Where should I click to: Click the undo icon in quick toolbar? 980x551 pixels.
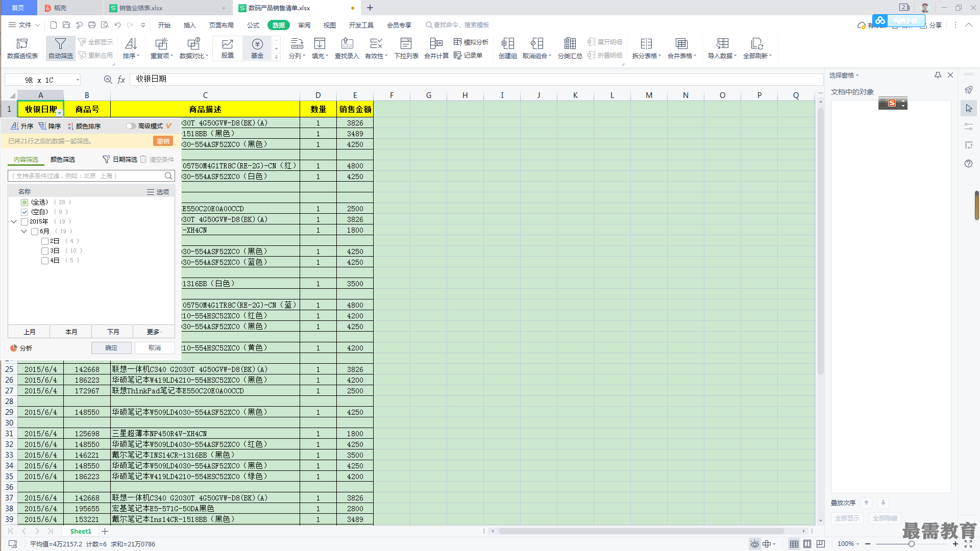[117, 25]
